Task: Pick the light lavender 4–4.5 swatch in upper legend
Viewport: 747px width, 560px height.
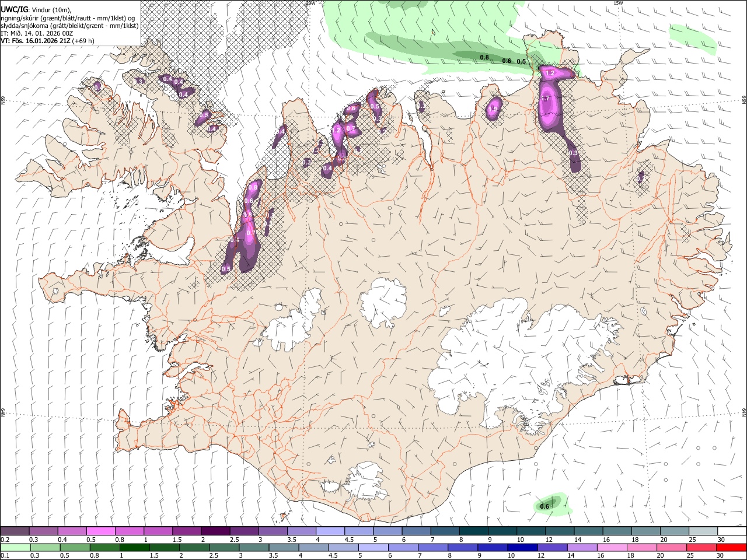Action: coord(329,531)
